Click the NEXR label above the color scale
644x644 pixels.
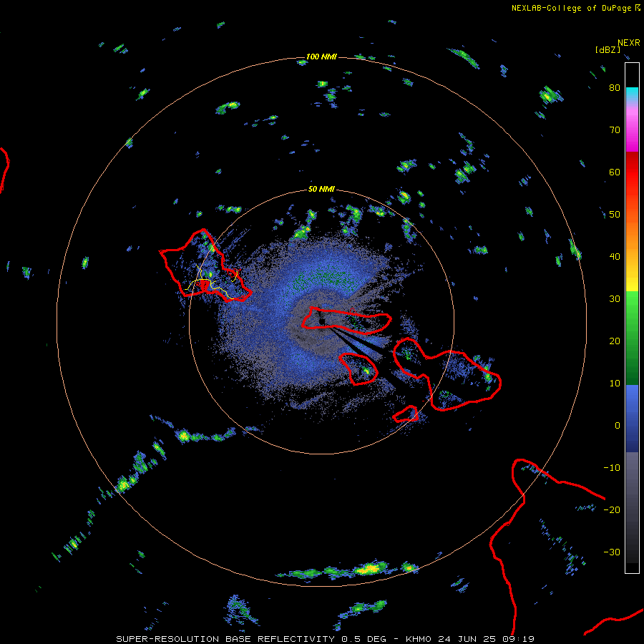pos(628,43)
